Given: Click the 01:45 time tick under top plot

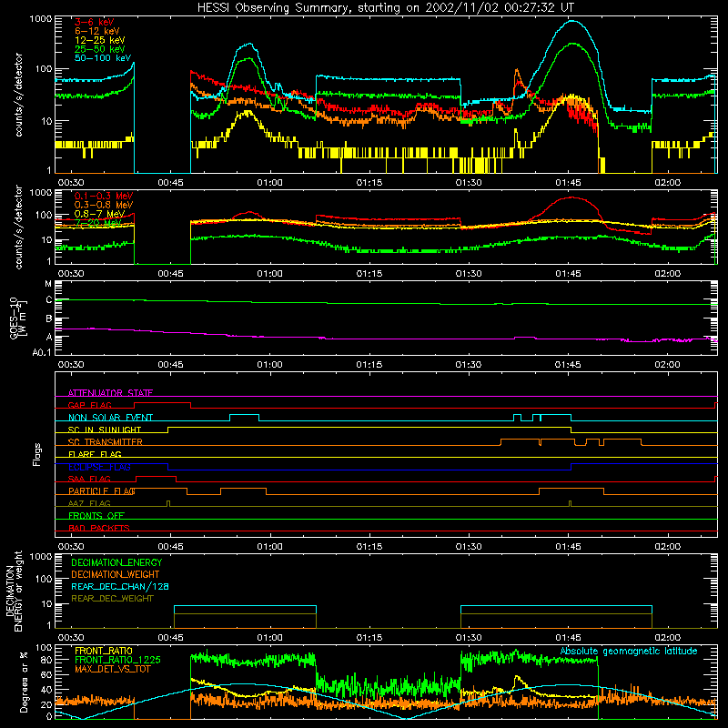Looking at the screenshot, I should click(568, 183).
